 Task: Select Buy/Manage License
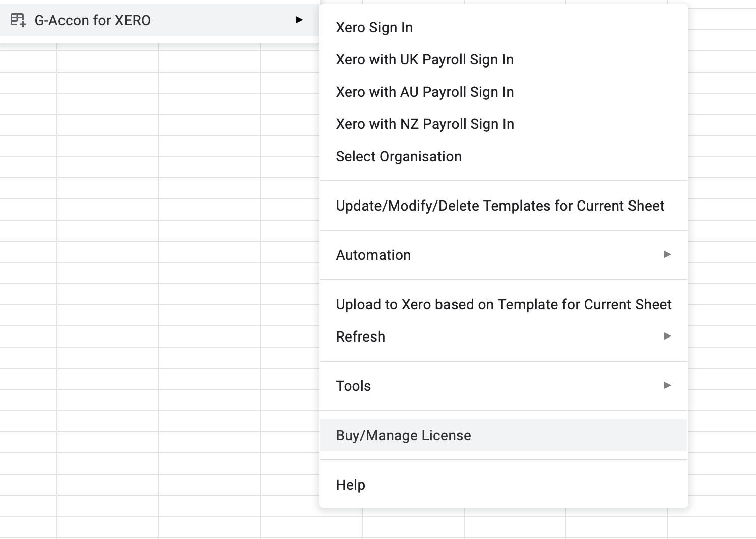coord(403,435)
